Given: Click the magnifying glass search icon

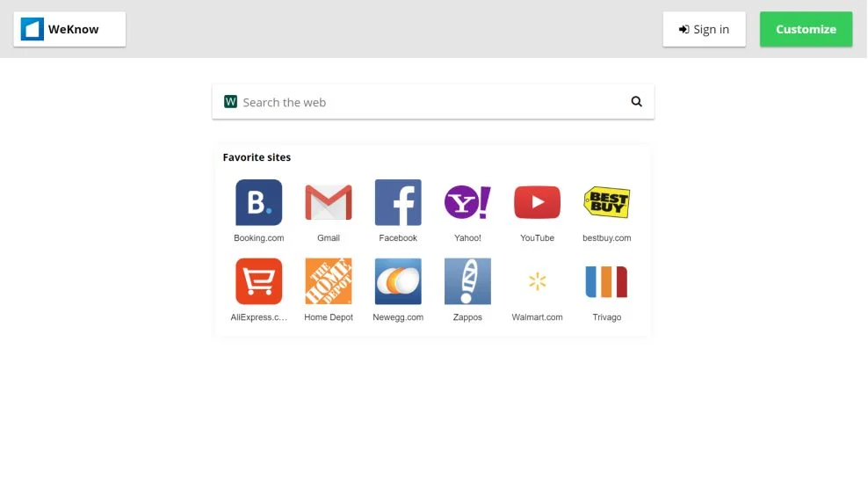Looking at the screenshot, I should coord(637,101).
